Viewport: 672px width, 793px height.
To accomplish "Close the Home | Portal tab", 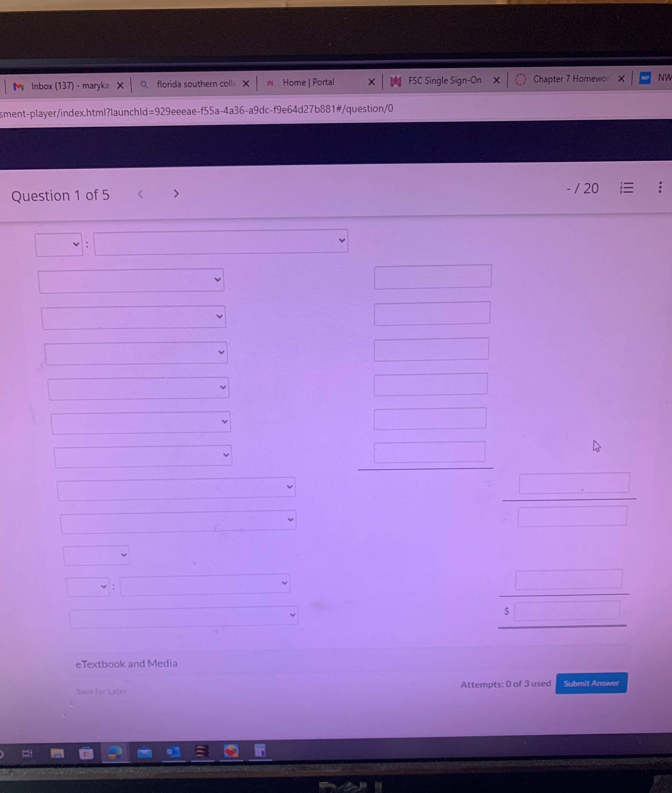I will [x=372, y=82].
